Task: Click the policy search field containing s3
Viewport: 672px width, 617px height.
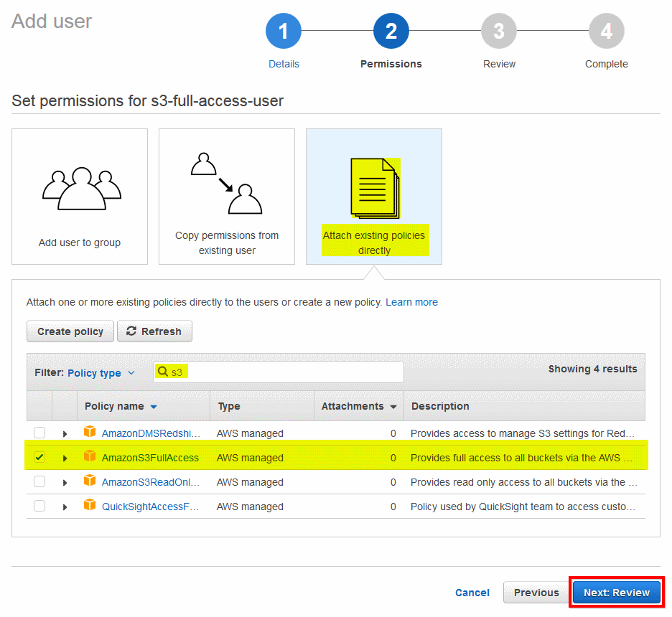Action: [278, 372]
